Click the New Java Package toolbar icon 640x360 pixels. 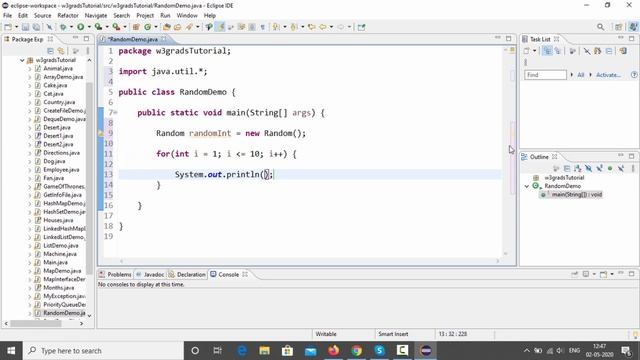[136, 27]
